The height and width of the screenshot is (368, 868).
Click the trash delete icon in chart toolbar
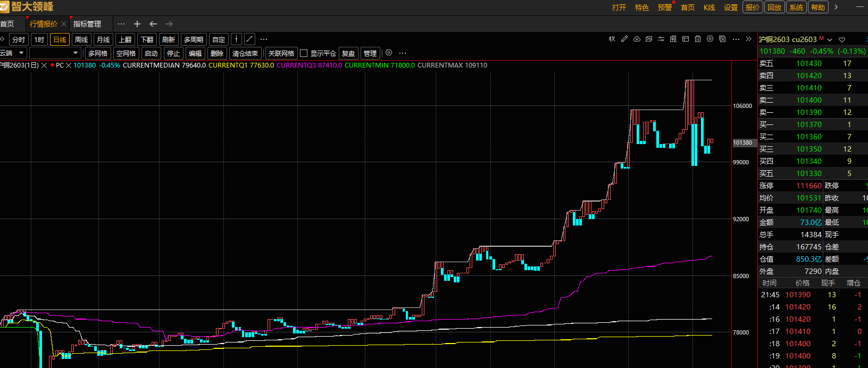pyautogui.click(x=698, y=39)
